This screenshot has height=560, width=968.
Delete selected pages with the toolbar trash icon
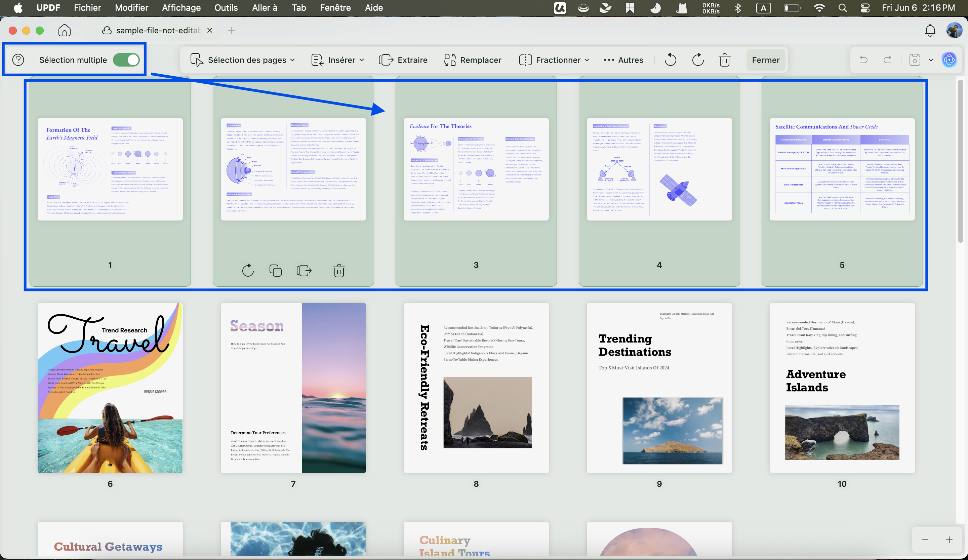(724, 60)
